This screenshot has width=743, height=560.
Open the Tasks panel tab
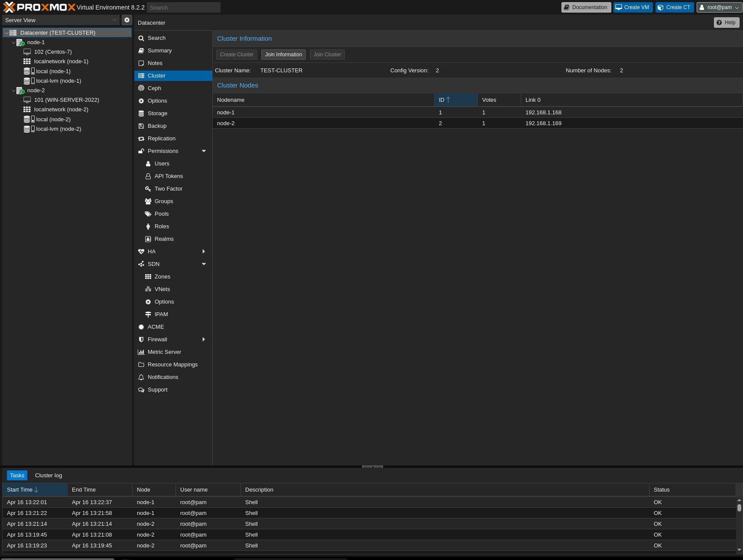pyautogui.click(x=17, y=475)
